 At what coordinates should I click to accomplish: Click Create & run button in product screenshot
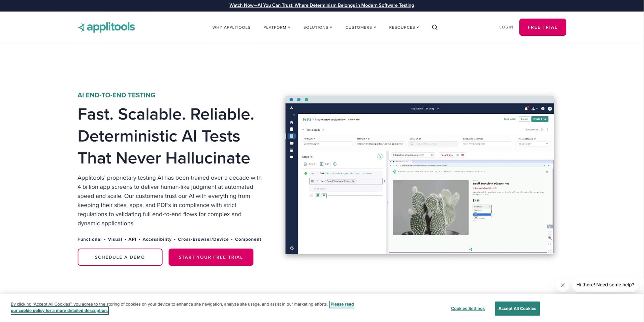540,119
